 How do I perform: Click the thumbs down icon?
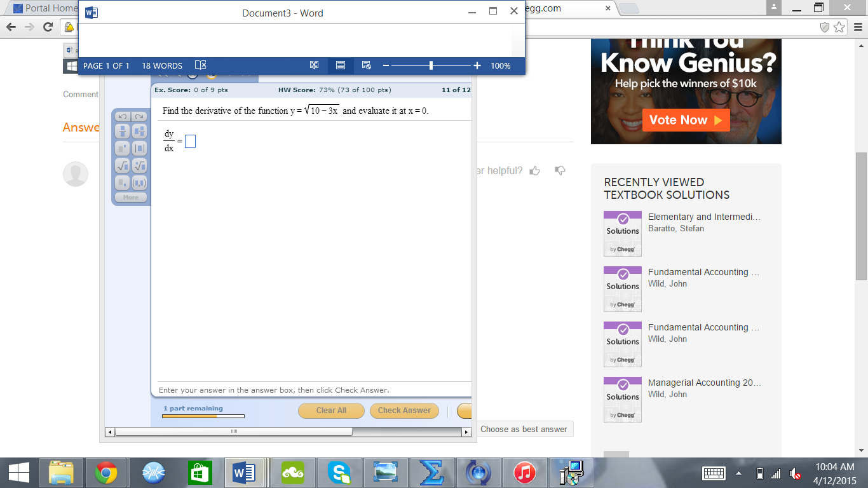[560, 170]
